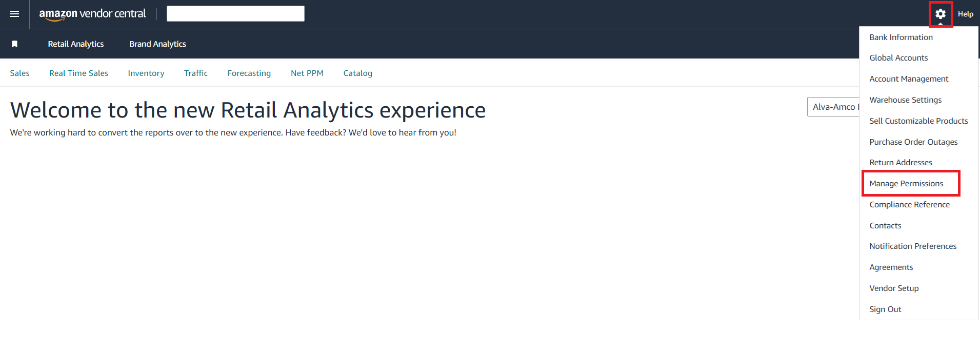Screen dimensions: 980x350
Task: Open the Alva-Amco vendor dropdown
Action: (833, 107)
